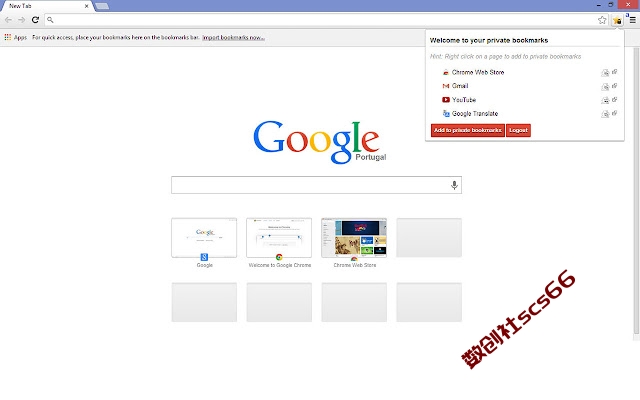Open the Google Translate private bookmark
The height and width of the screenshot is (400, 640).
click(x=475, y=113)
